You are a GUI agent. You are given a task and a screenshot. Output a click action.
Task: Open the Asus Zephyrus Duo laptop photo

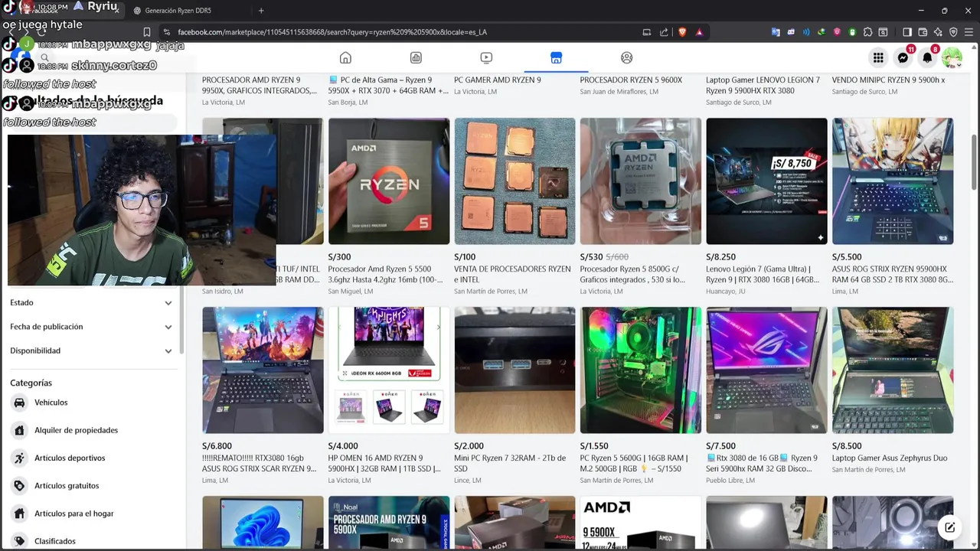893,370
